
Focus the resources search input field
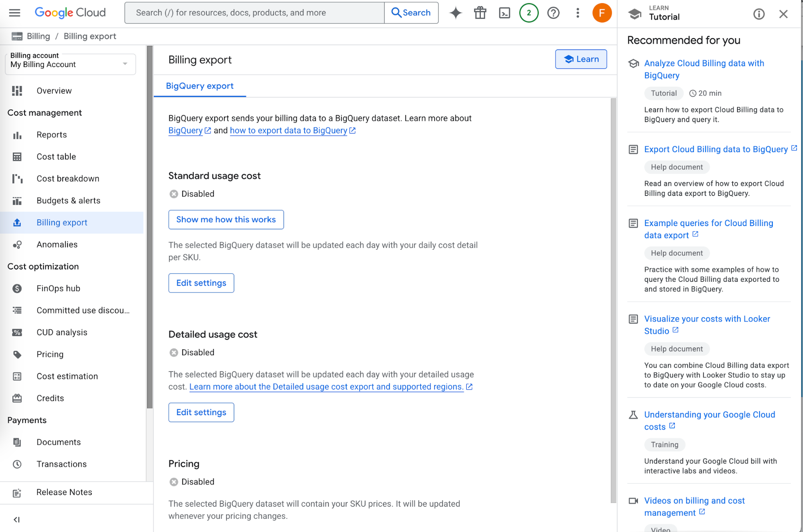pos(255,13)
